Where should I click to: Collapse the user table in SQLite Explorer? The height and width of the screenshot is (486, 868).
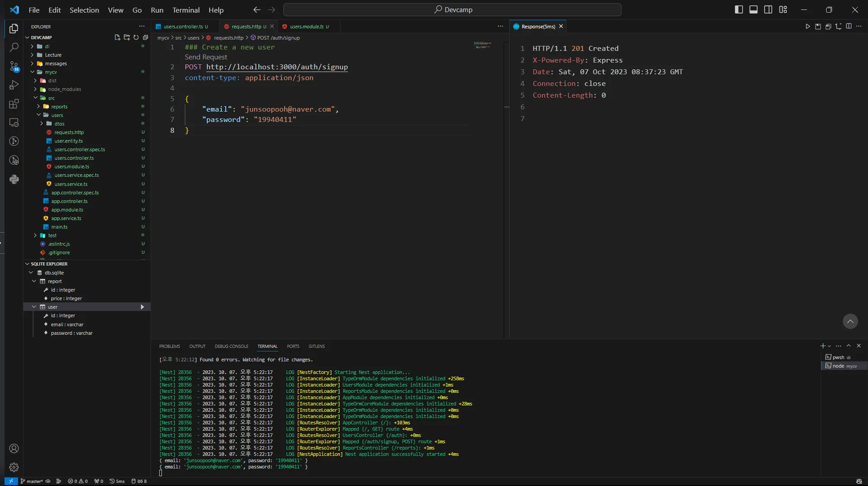pos(34,307)
